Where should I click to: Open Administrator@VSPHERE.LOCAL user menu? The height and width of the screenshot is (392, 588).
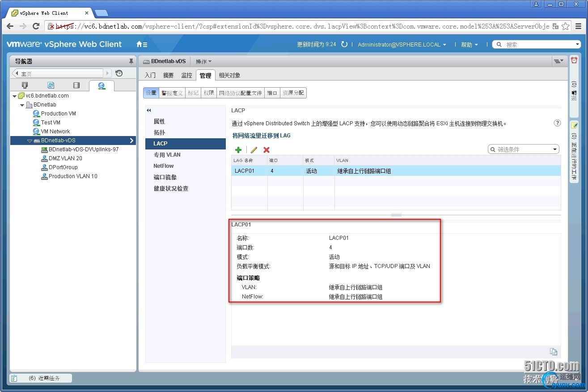coord(402,44)
